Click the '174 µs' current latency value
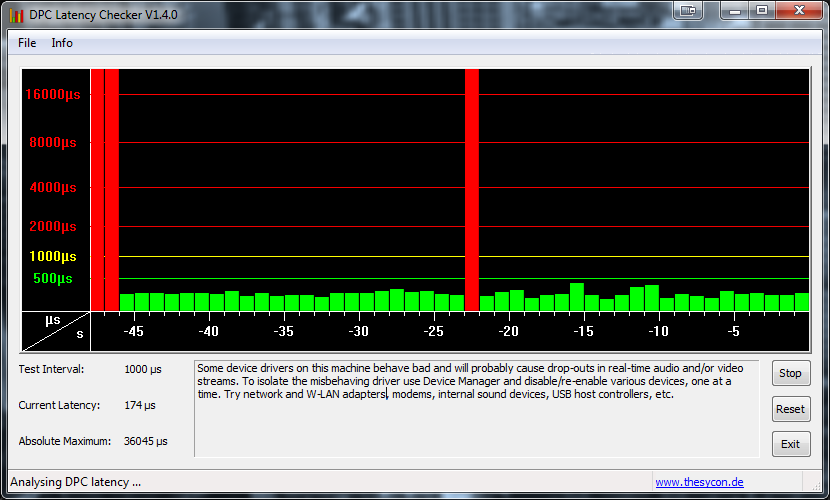This screenshot has width=830, height=500. pyautogui.click(x=140, y=405)
